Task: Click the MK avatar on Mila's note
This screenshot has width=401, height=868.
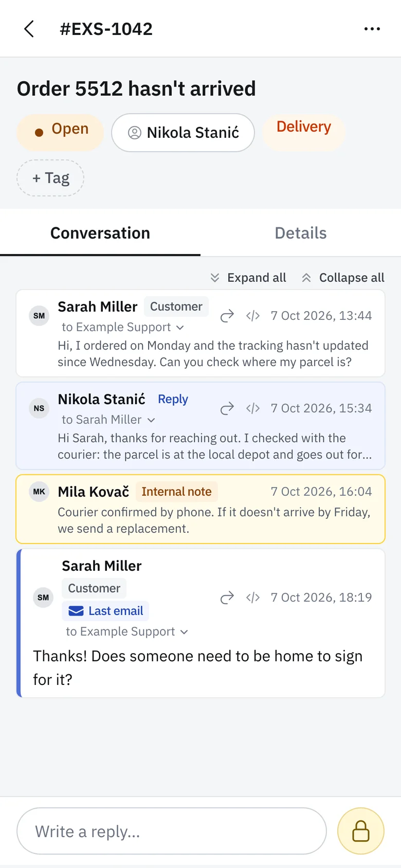Action: [39, 492]
